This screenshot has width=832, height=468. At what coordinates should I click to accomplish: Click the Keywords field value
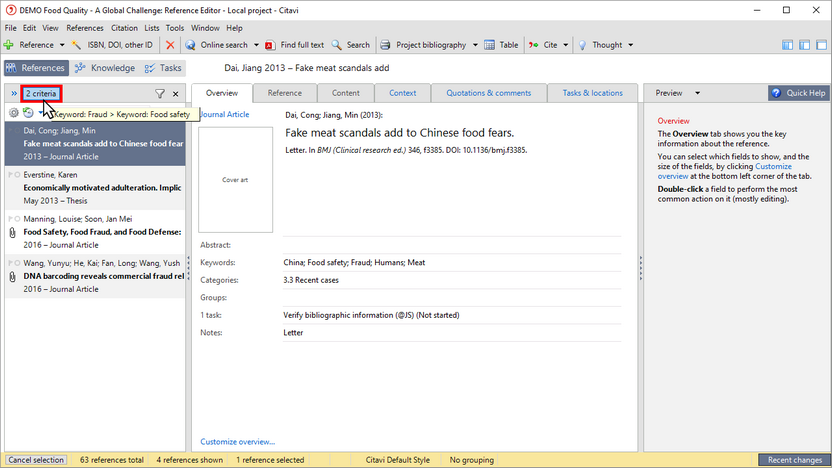(354, 263)
